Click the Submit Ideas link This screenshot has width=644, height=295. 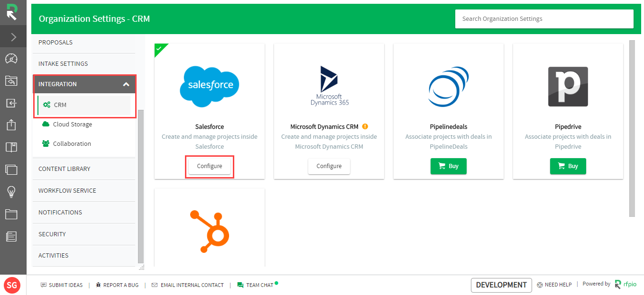click(66, 285)
